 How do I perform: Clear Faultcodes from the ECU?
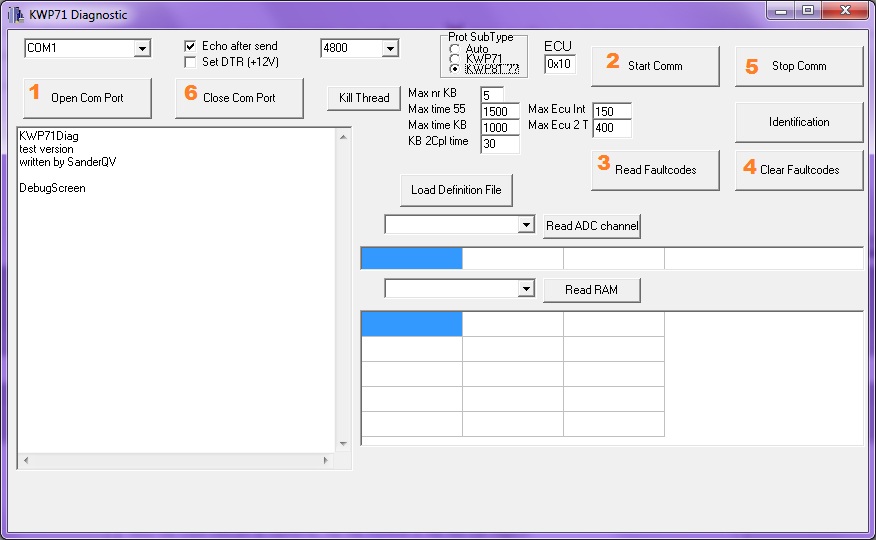799,169
